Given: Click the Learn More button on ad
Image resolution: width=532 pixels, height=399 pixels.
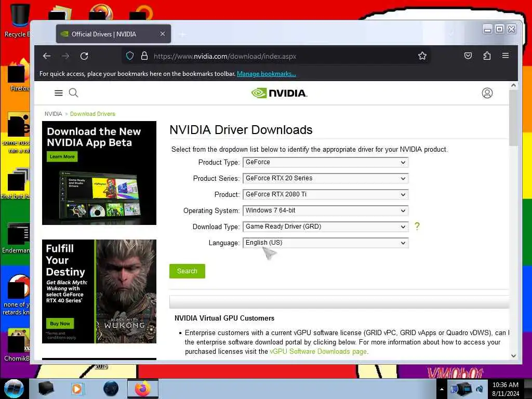Looking at the screenshot, I should click(x=62, y=156).
